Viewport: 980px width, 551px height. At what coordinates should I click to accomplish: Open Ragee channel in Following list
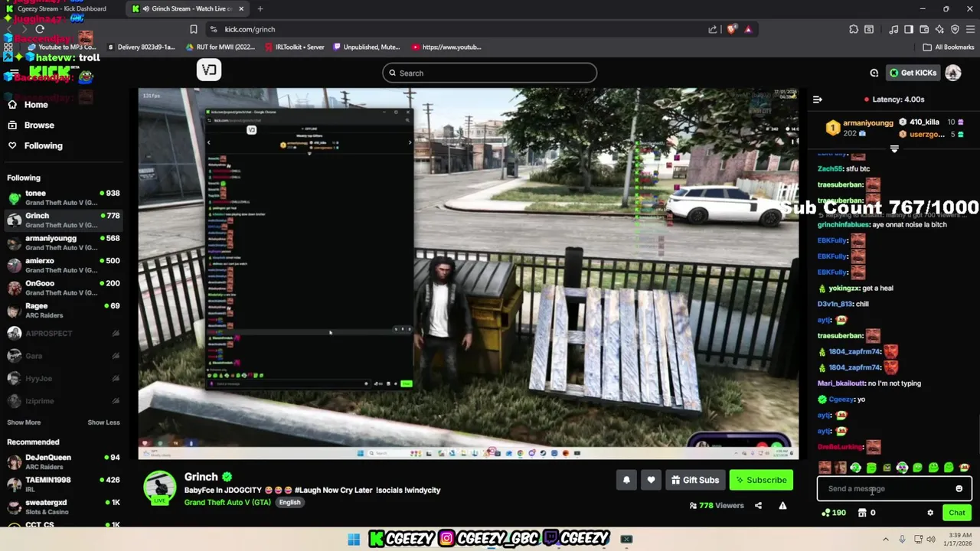tap(63, 309)
